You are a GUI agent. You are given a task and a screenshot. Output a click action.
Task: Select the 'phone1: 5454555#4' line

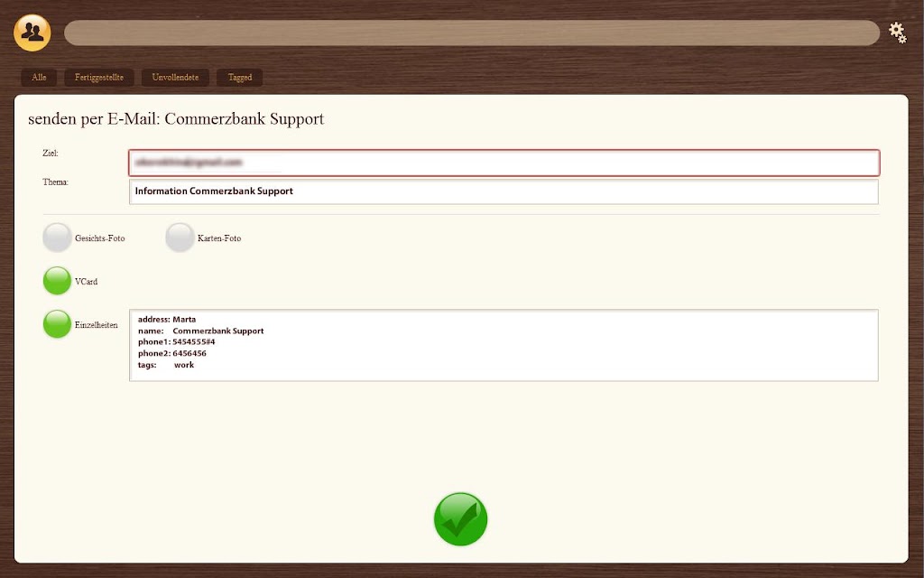coord(177,342)
